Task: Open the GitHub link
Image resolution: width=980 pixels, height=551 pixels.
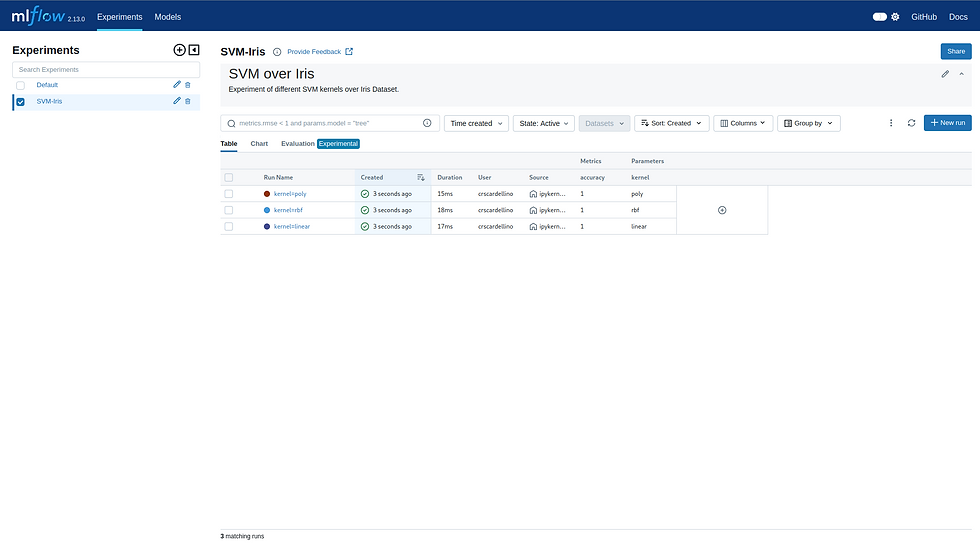Action: tap(924, 17)
